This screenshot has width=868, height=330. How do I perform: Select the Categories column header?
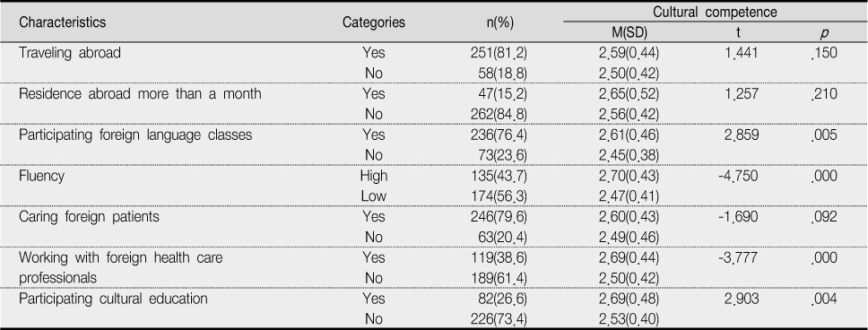[x=374, y=22]
